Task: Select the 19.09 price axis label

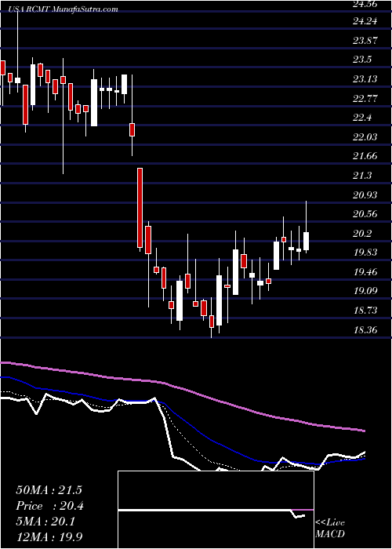Action: click(x=365, y=291)
